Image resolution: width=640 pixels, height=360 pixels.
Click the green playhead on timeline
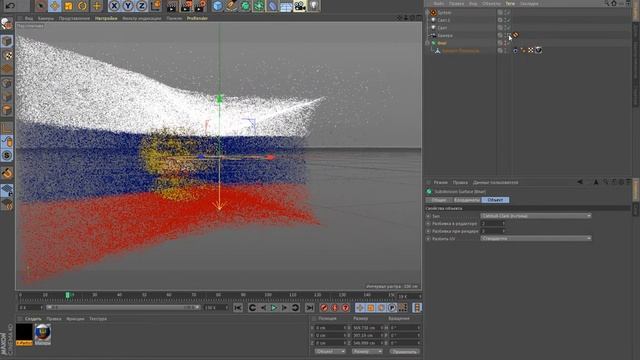tap(68, 295)
